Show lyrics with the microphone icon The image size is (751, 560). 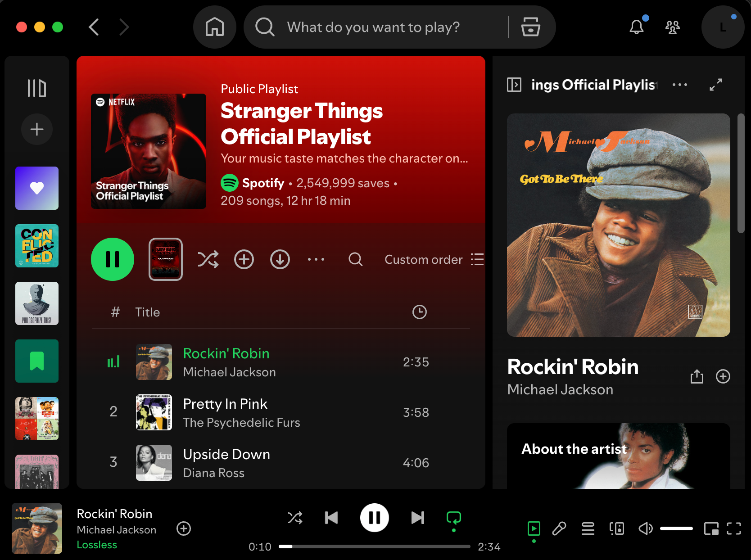coord(559,528)
